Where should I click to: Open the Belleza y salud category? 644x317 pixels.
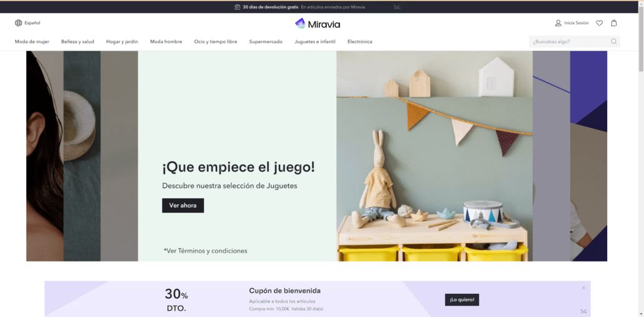click(x=78, y=41)
